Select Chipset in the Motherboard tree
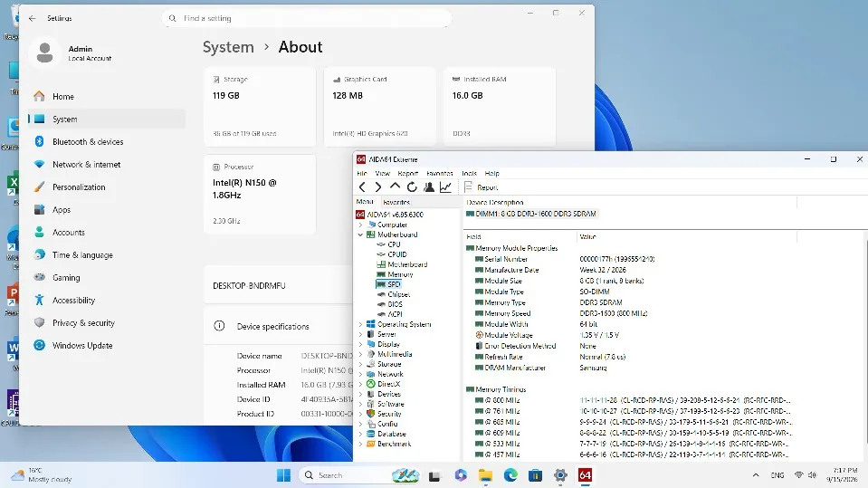The height and width of the screenshot is (488, 868). (x=398, y=294)
